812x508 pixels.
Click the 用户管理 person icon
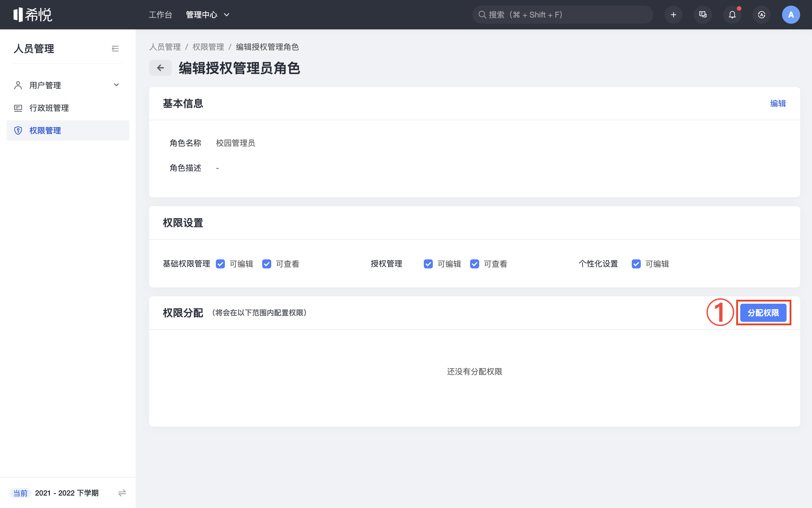(18, 85)
